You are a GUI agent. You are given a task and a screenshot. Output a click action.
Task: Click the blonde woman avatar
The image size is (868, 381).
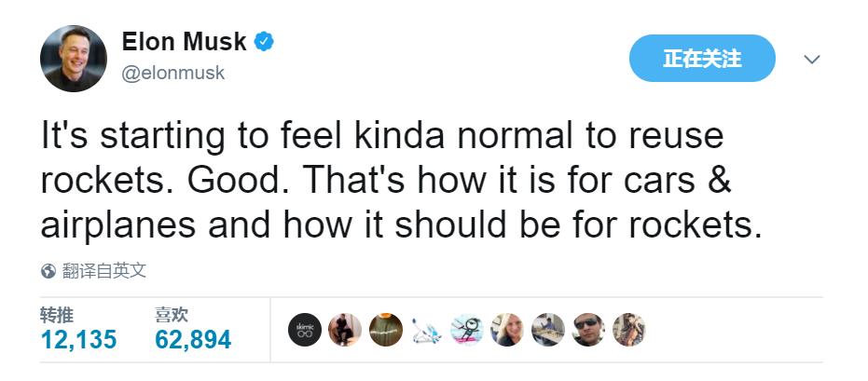coord(507,330)
